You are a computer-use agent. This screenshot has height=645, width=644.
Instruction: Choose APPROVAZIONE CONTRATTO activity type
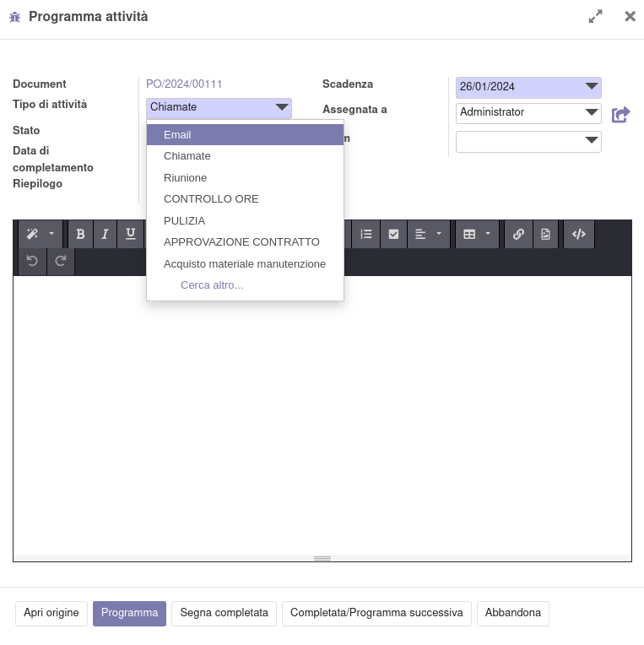[241, 242]
